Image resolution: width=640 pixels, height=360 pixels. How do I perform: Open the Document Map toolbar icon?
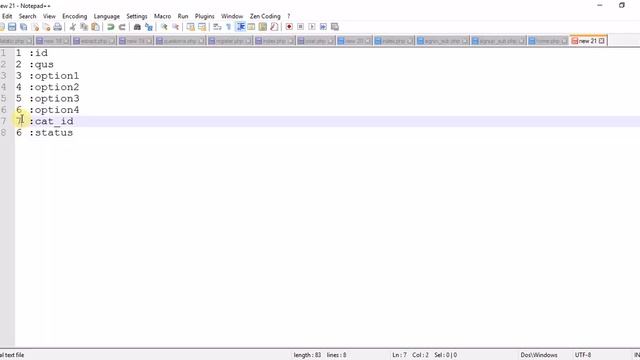pyautogui.click(x=263, y=27)
